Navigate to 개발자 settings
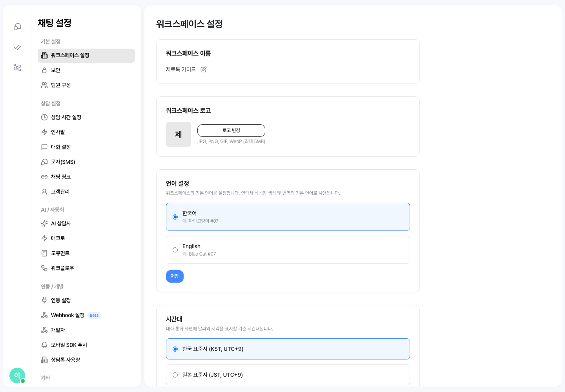 (86, 330)
